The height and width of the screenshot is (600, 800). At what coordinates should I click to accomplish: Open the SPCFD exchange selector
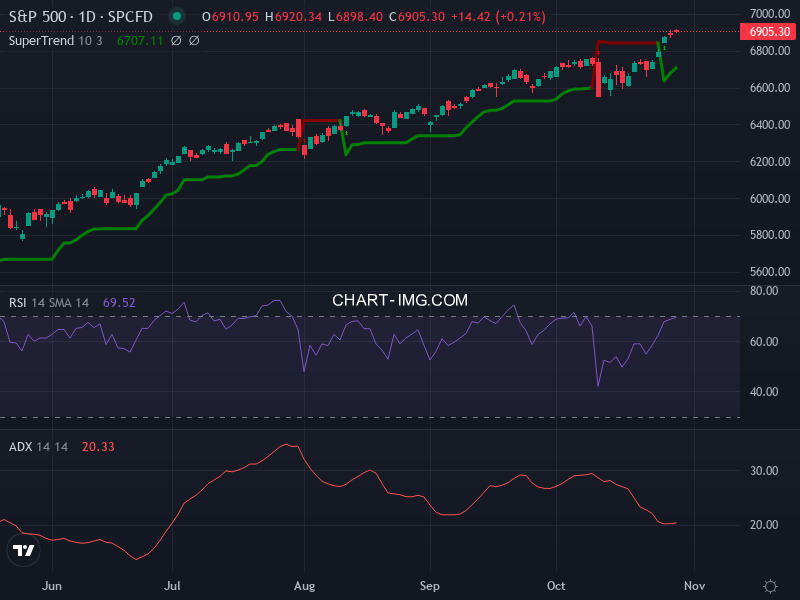pyautogui.click(x=130, y=16)
